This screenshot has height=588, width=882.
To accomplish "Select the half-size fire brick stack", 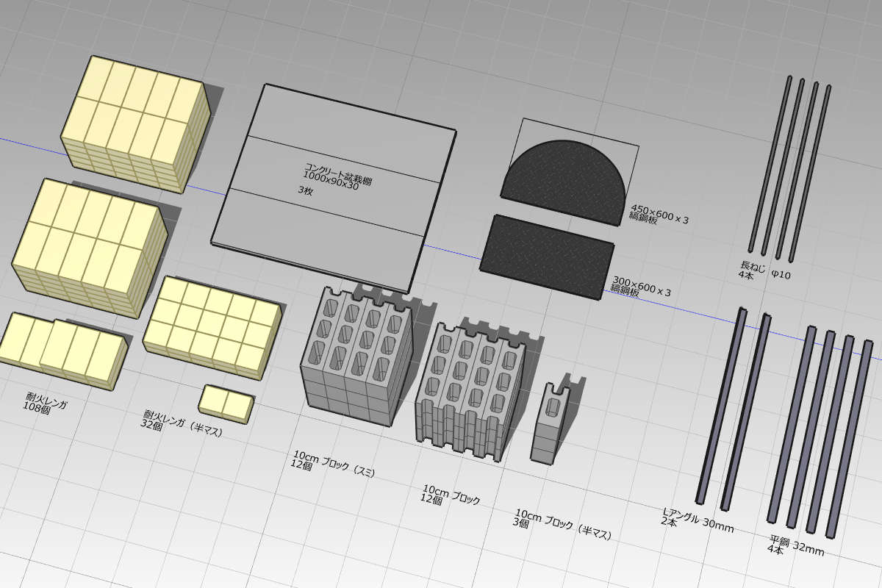I will (x=212, y=328).
